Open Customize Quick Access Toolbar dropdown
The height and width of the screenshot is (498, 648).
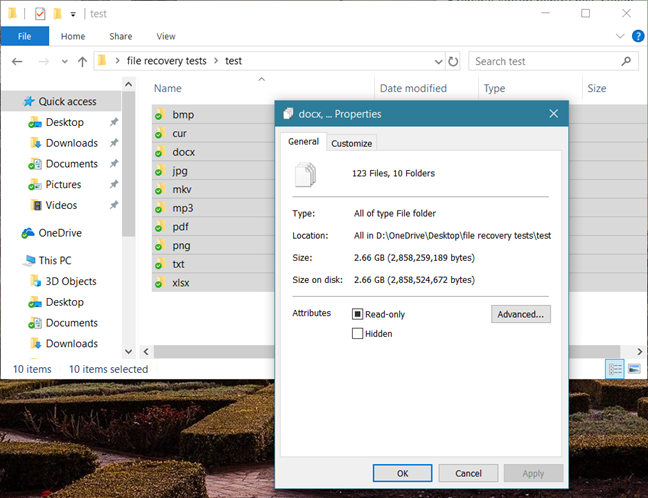73,14
